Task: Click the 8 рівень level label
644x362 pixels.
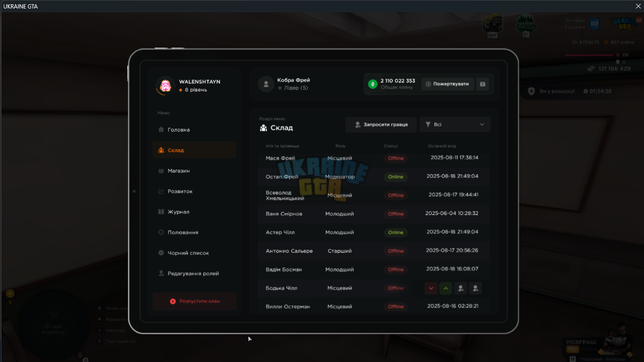Action: coord(196,90)
